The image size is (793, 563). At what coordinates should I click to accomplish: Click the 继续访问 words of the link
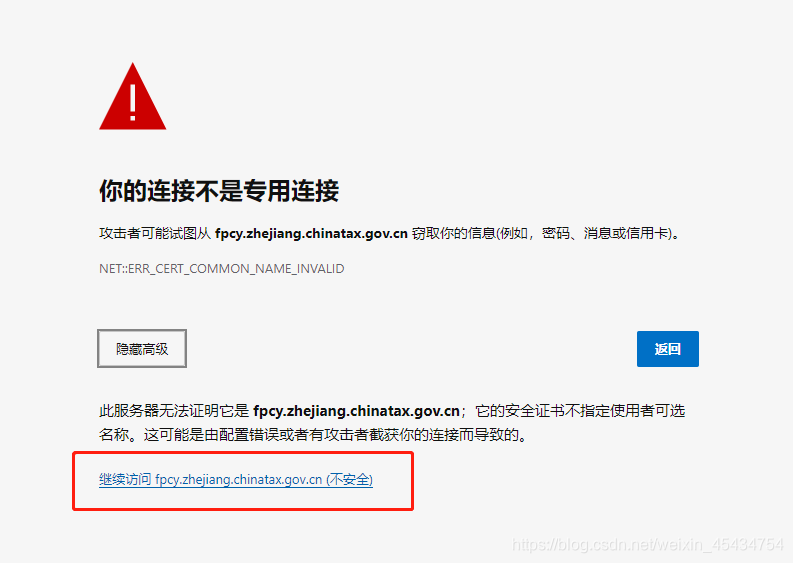pos(125,480)
